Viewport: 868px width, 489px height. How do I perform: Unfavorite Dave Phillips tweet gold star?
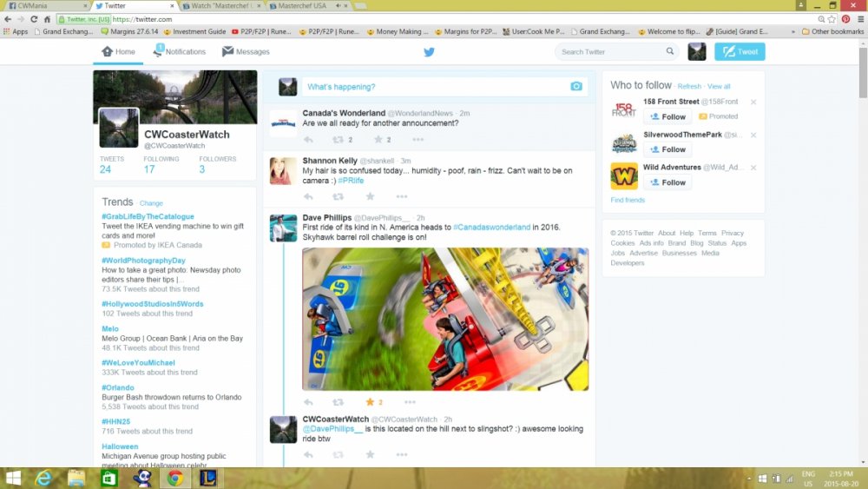(x=370, y=402)
